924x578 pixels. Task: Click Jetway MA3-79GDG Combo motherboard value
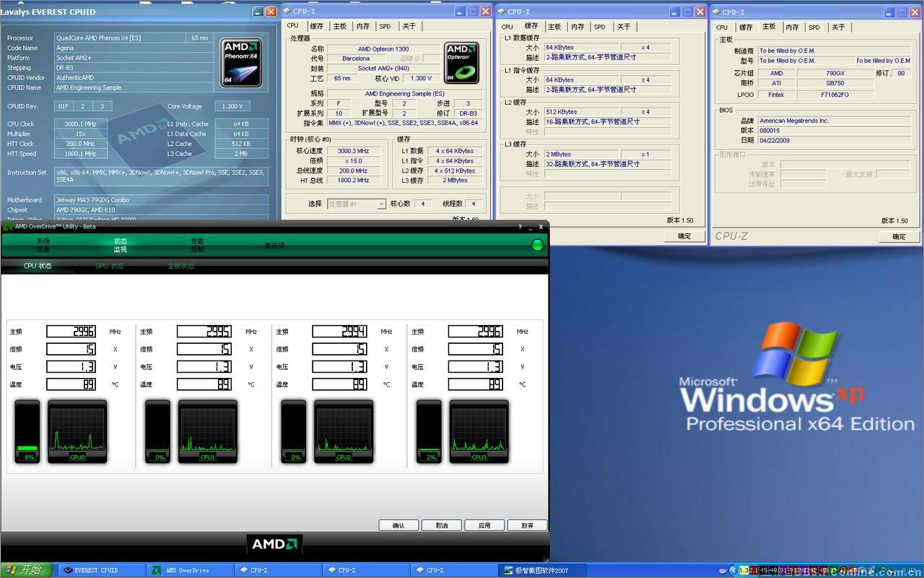coord(161,199)
